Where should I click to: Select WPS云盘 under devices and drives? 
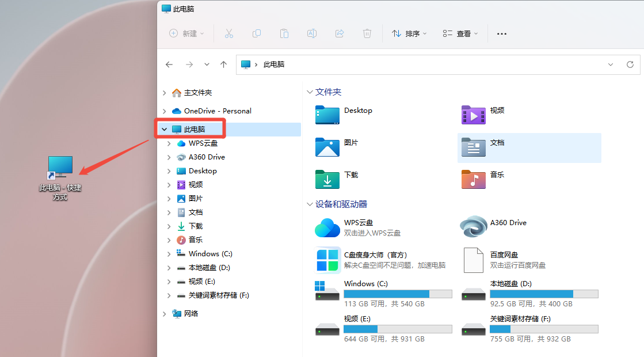pyautogui.click(x=358, y=227)
